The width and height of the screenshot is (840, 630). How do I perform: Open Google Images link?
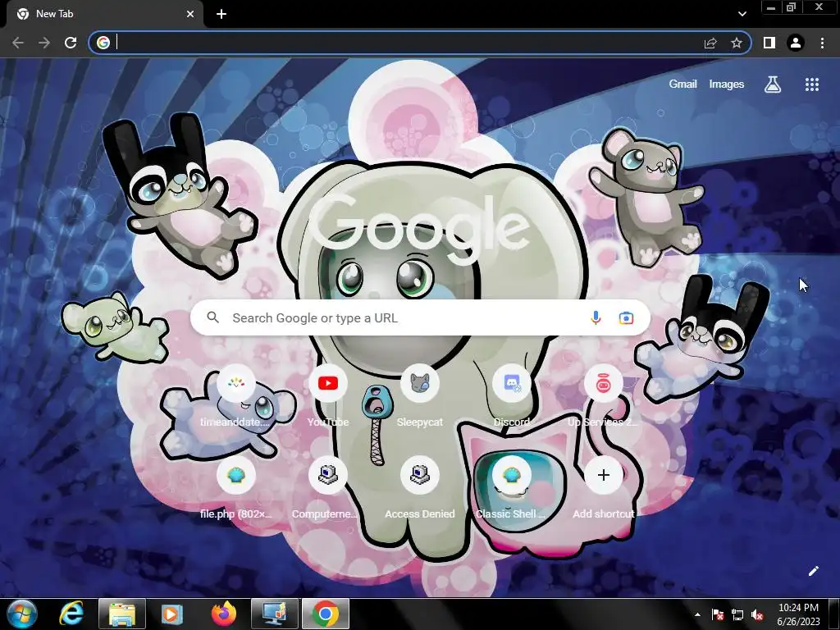[x=727, y=84]
